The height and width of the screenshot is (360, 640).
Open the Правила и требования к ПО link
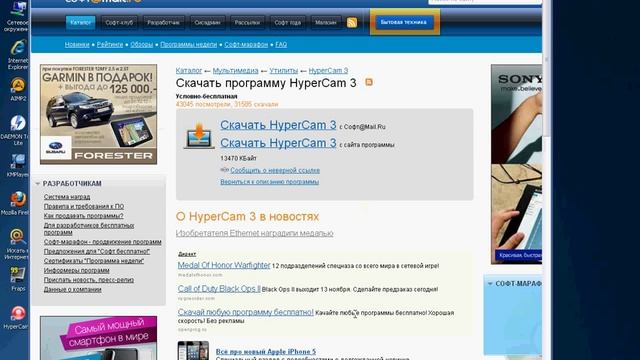pos(84,207)
